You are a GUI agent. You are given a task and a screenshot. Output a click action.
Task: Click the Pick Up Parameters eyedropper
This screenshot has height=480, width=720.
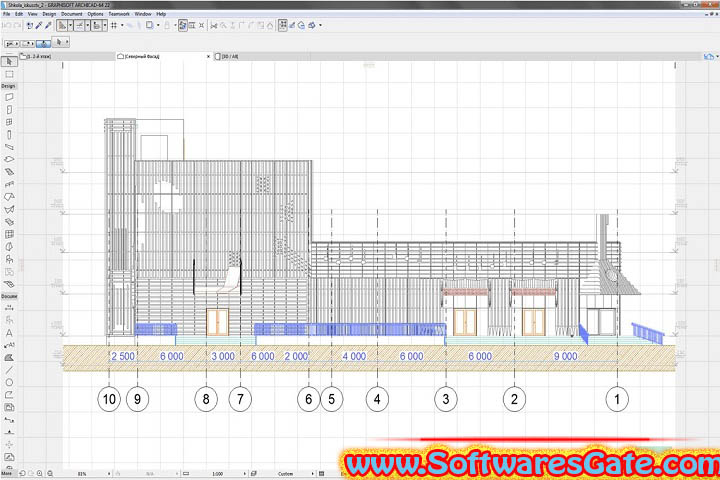click(39, 26)
